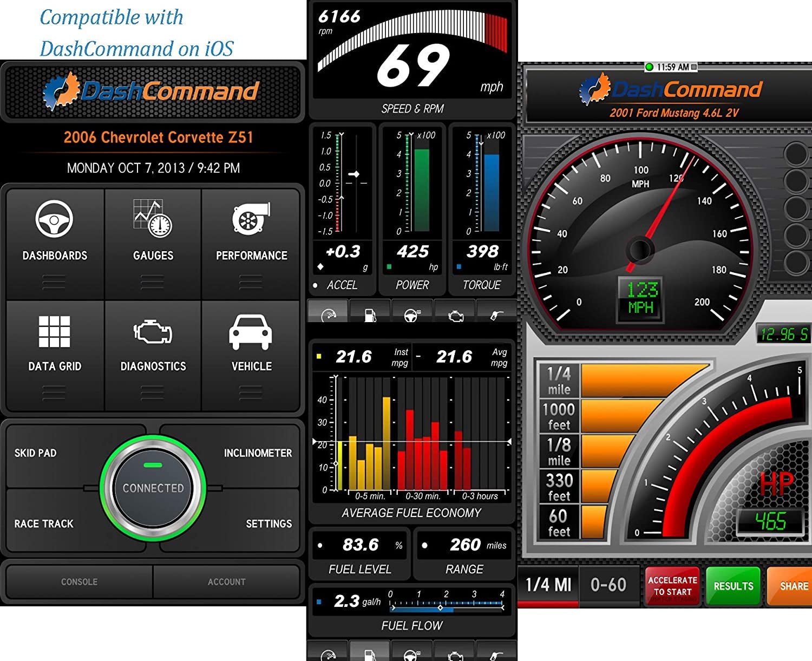The image size is (812, 661).
Task: Open the Vehicle car tile
Action: point(251,356)
